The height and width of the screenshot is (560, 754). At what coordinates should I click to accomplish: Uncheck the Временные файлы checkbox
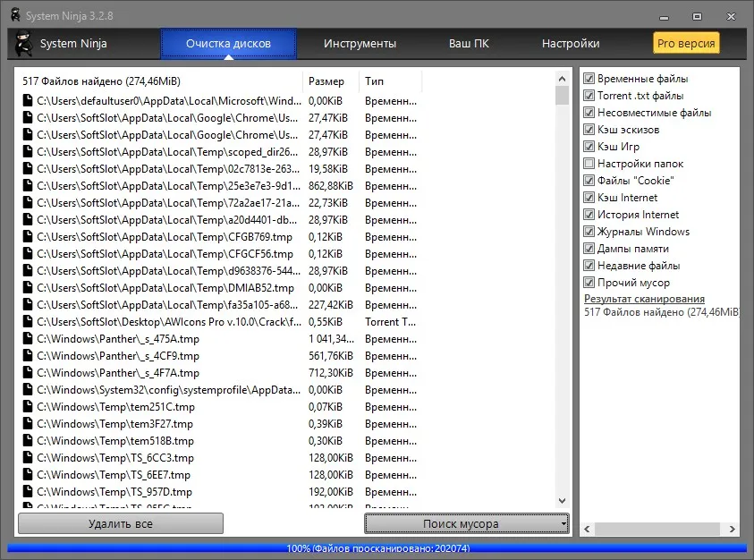[589, 79]
